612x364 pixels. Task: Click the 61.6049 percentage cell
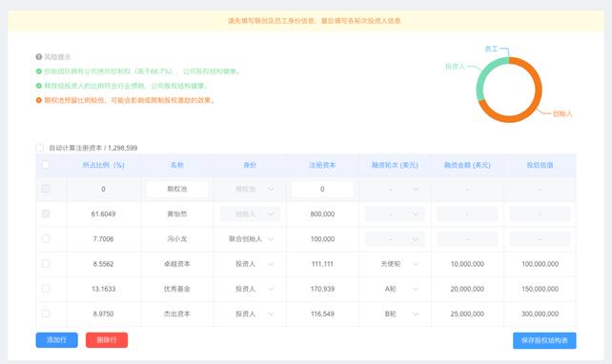pos(103,213)
